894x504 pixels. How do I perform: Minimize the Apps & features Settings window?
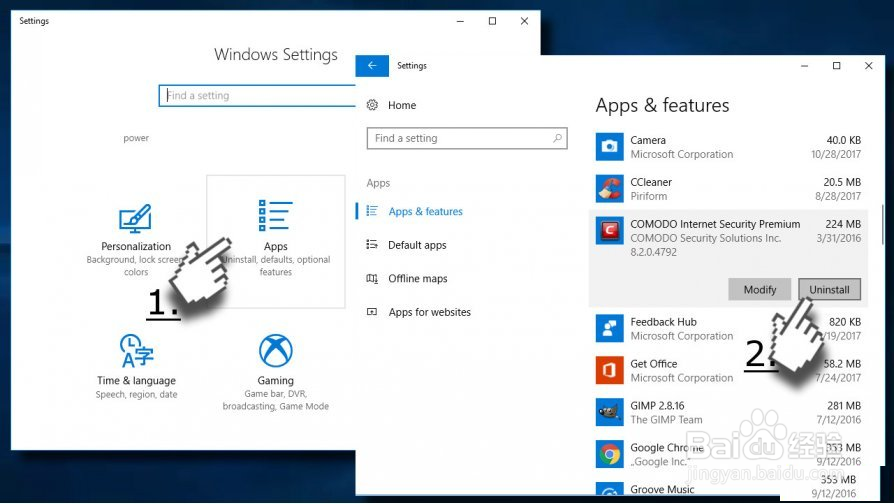(x=804, y=66)
